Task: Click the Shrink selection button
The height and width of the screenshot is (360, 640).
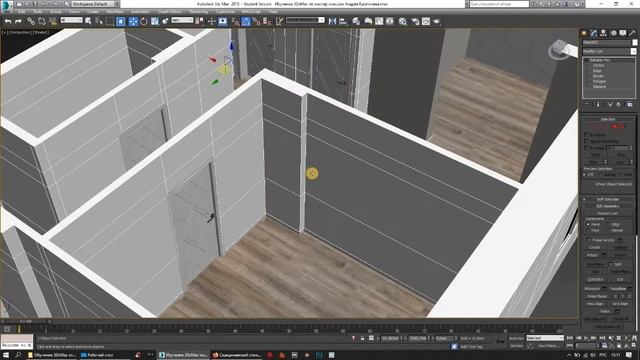Action: point(595,155)
